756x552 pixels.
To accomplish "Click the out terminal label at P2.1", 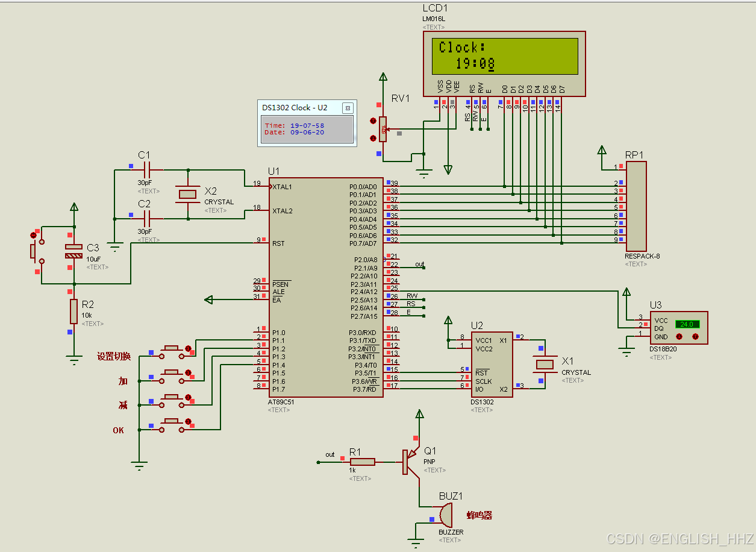I will [420, 264].
